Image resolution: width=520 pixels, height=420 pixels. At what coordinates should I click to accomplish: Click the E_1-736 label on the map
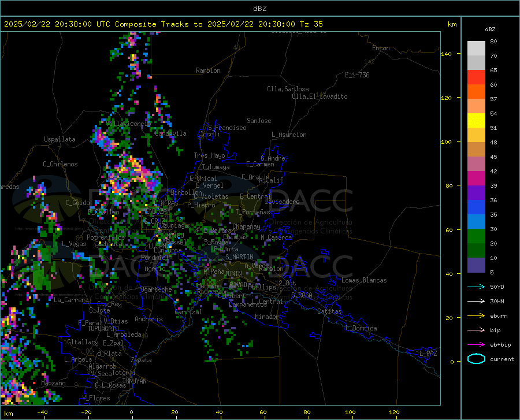[x=357, y=75]
